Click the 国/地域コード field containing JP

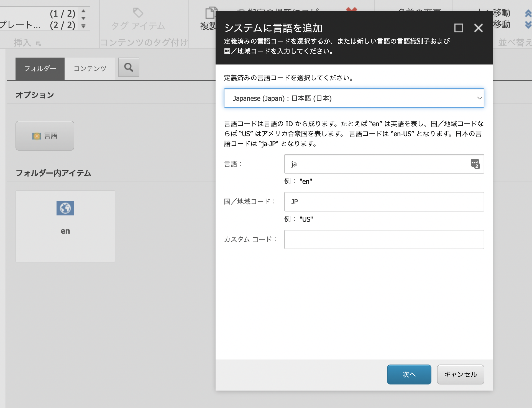[384, 202]
